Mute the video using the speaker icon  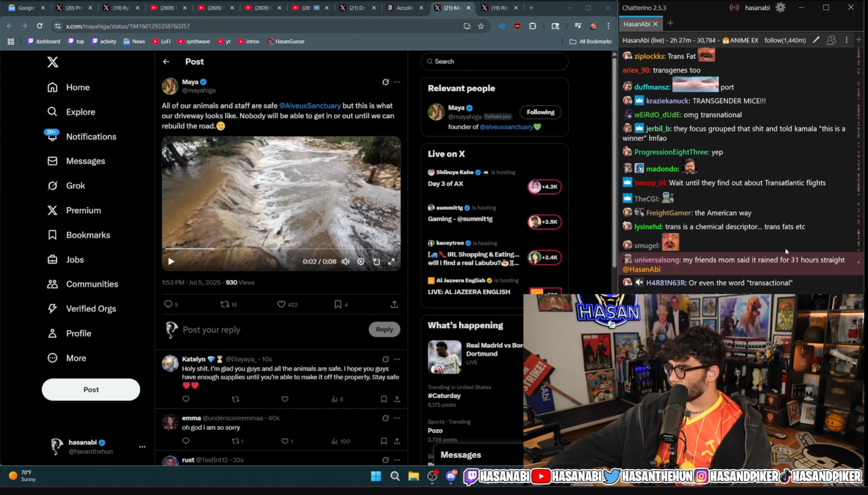[345, 261]
